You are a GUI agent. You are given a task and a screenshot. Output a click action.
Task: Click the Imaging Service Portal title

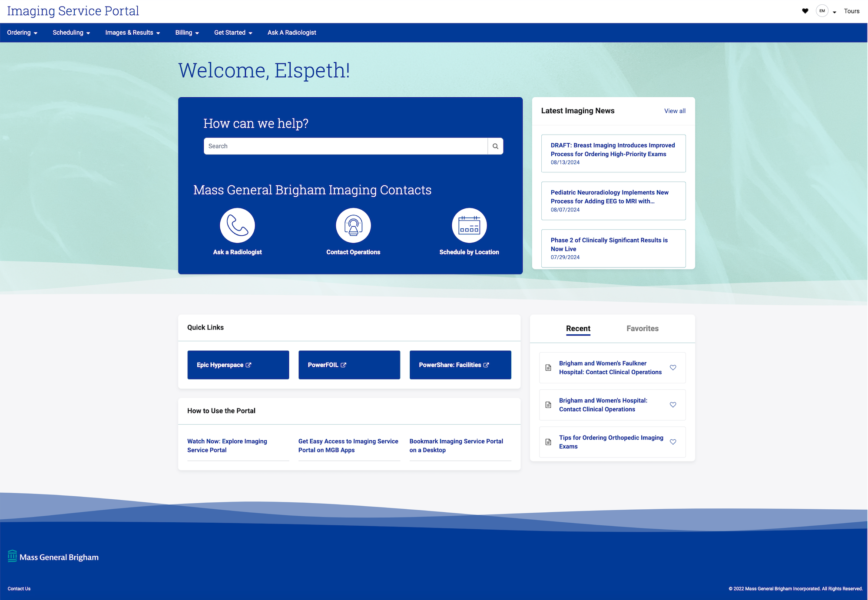(73, 11)
